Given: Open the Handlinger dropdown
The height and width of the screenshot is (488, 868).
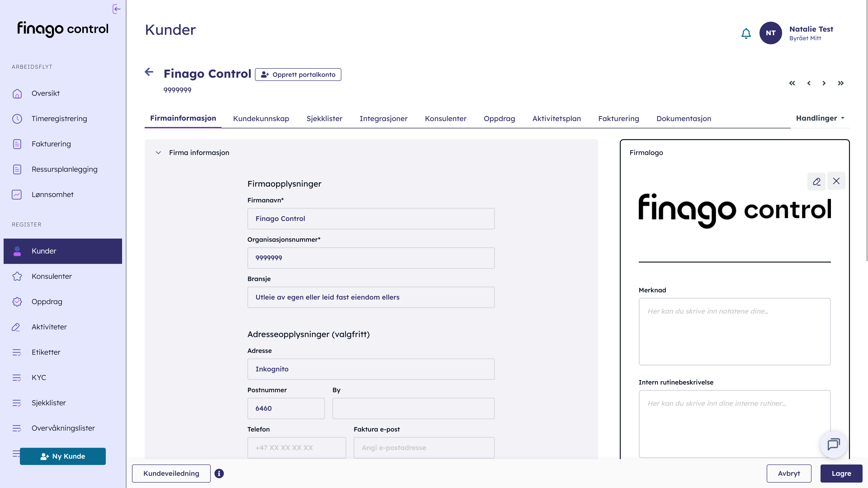Looking at the screenshot, I should coord(820,118).
